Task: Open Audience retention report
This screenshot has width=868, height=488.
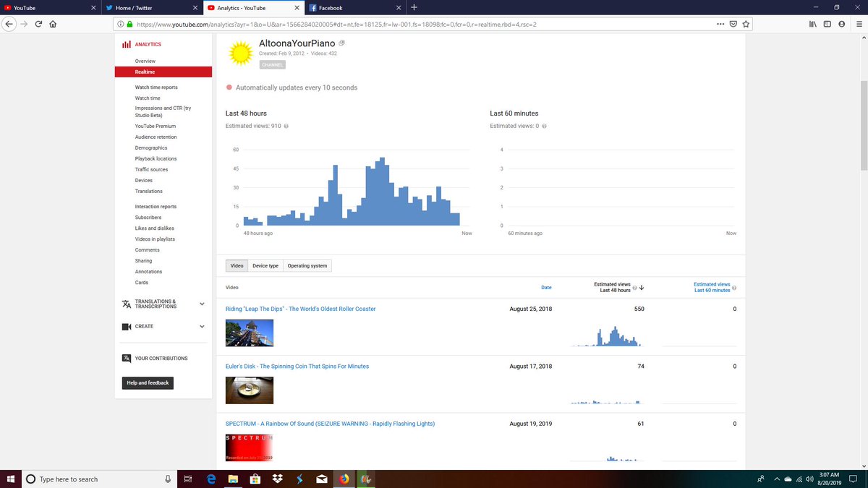Action: [x=156, y=137]
